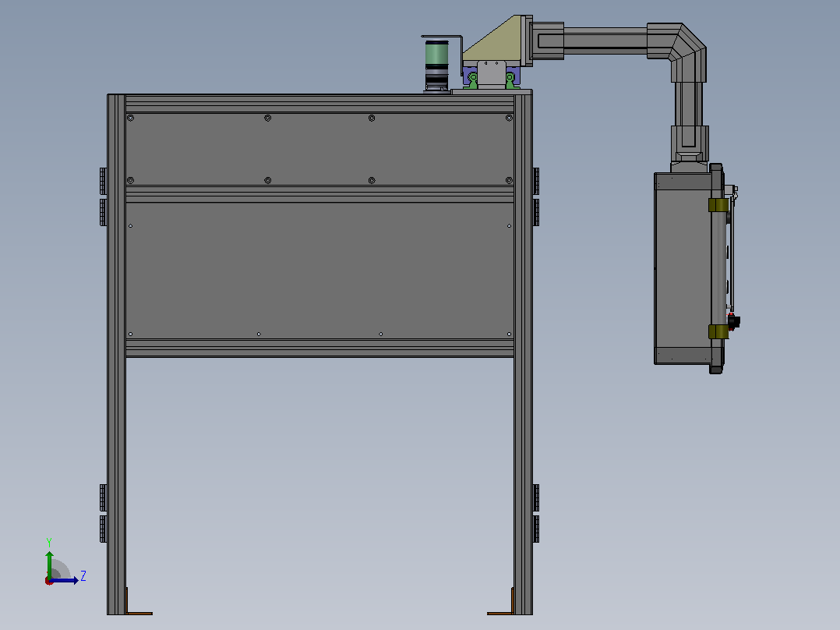Select the black knob with red button on control box
The width and height of the screenshot is (840, 630).
pos(733,321)
